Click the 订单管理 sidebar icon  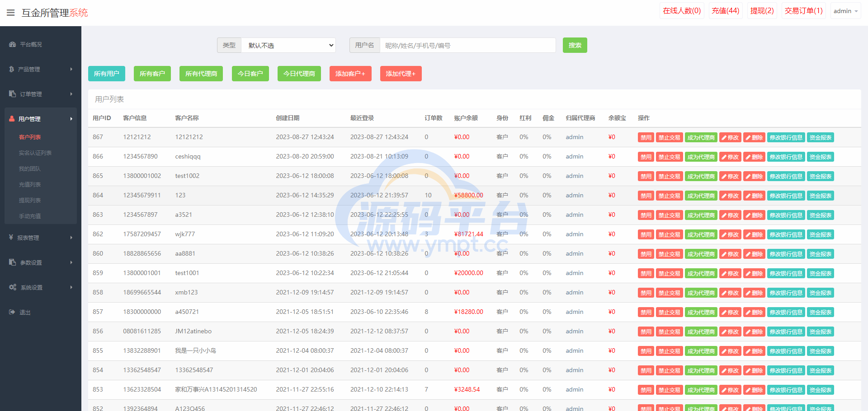(12, 94)
